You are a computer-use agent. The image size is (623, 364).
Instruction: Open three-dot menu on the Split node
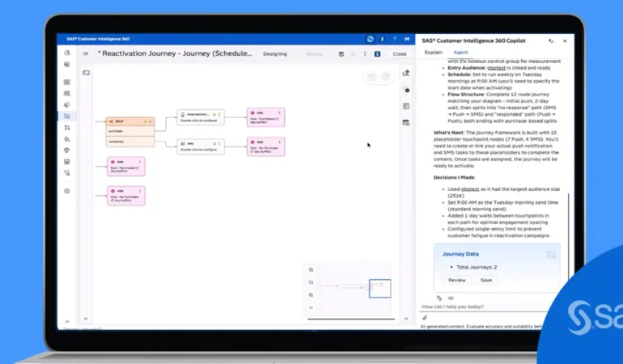coord(150,121)
